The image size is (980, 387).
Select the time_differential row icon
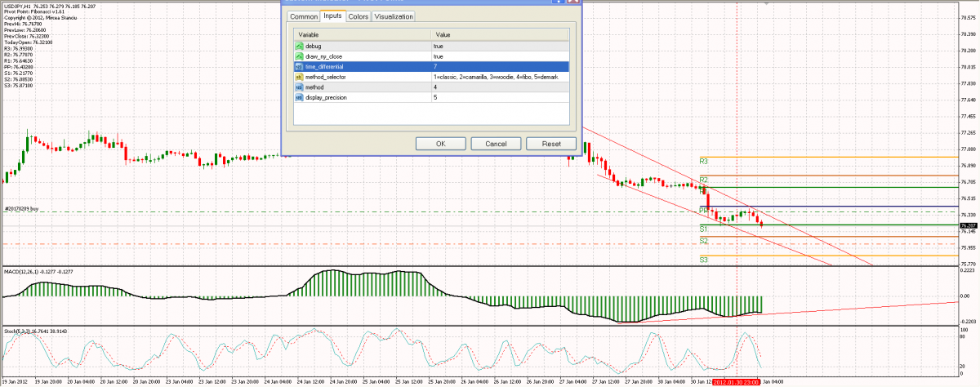(299, 66)
